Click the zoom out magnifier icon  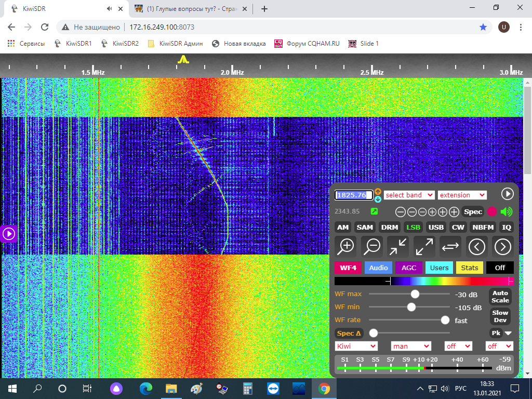tap(372, 246)
